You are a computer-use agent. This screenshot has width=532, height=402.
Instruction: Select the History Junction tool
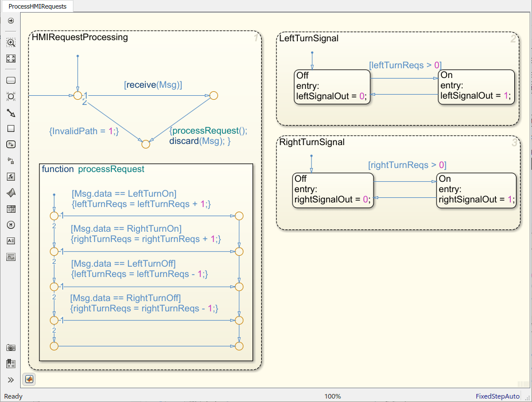click(x=11, y=225)
